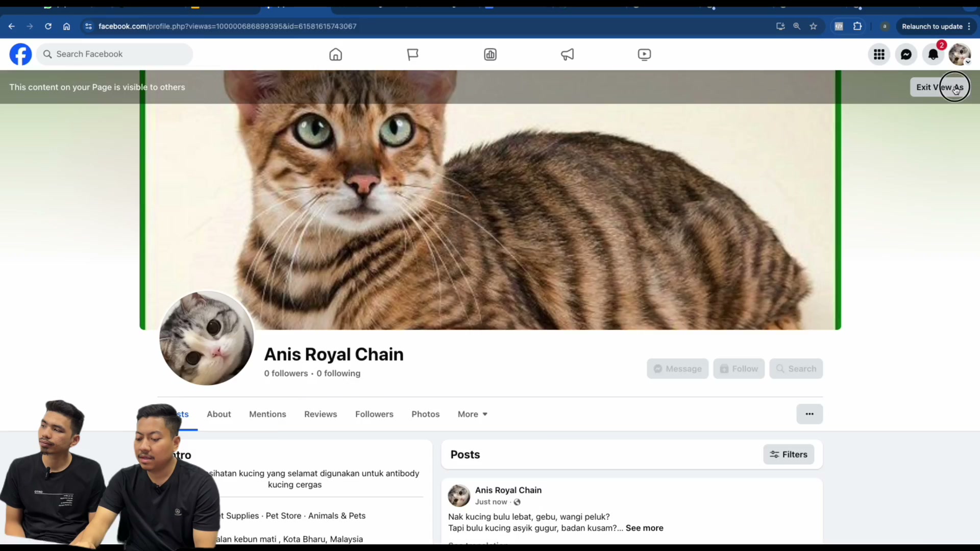The image size is (980, 551).
Task: Click the Follow button
Action: tap(739, 368)
